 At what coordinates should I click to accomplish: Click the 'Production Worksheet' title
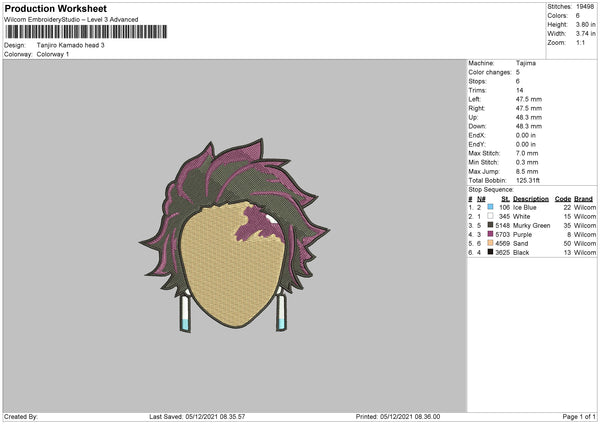pyautogui.click(x=55, y=8)
